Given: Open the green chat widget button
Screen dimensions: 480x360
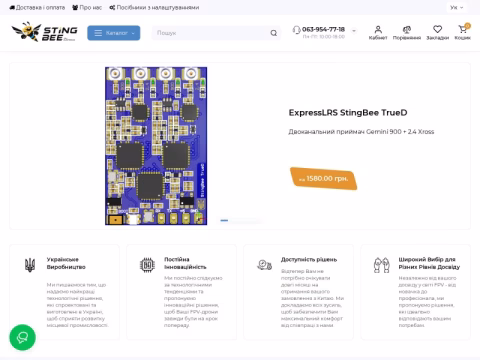Looking at the screenshot, I should (x=22, y=337).
